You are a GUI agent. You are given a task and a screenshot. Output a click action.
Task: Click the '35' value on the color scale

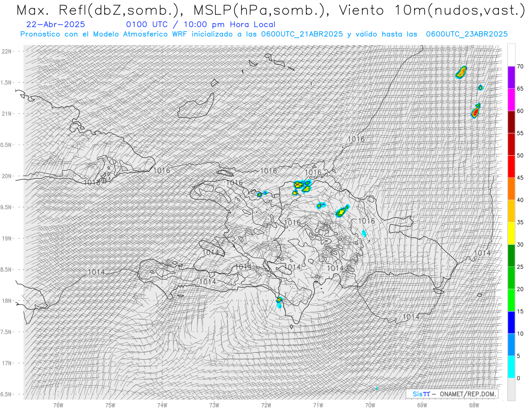click(520, 222)
